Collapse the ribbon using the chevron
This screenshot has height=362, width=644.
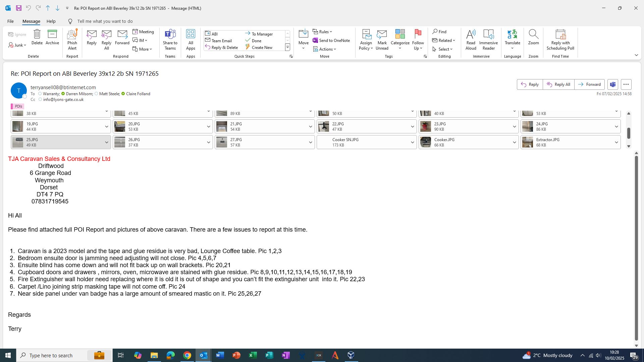(636, 55)
